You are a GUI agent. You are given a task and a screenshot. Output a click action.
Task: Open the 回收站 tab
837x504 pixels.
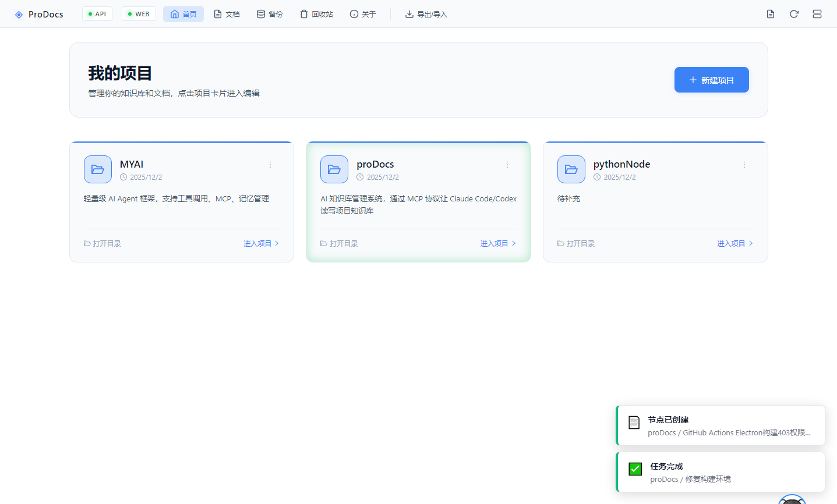[316, 14]
